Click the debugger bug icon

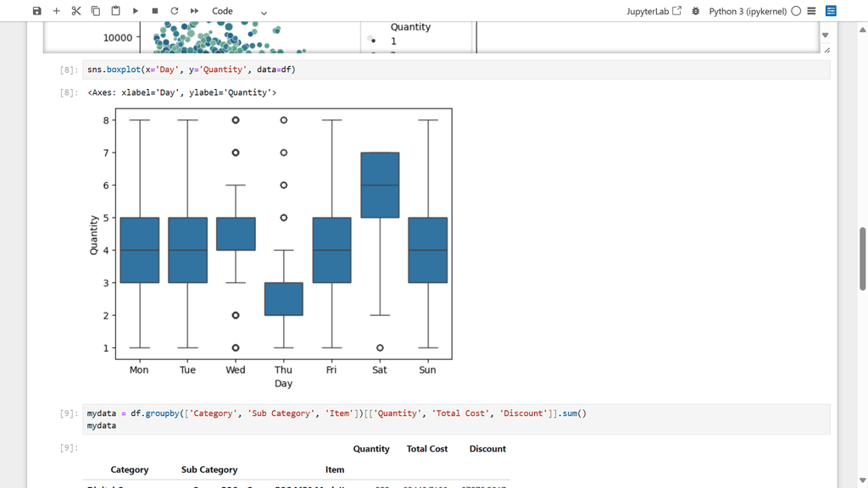696,11
